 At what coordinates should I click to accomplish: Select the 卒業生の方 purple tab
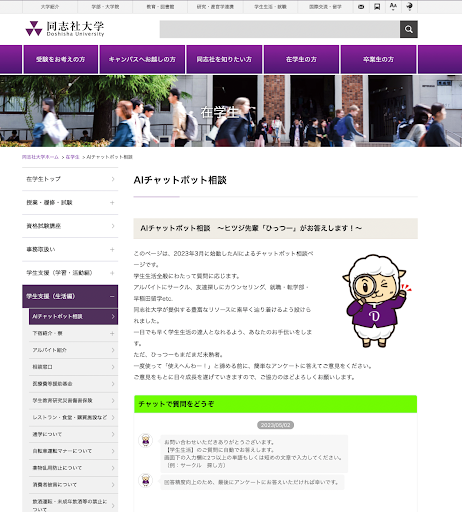378,59
